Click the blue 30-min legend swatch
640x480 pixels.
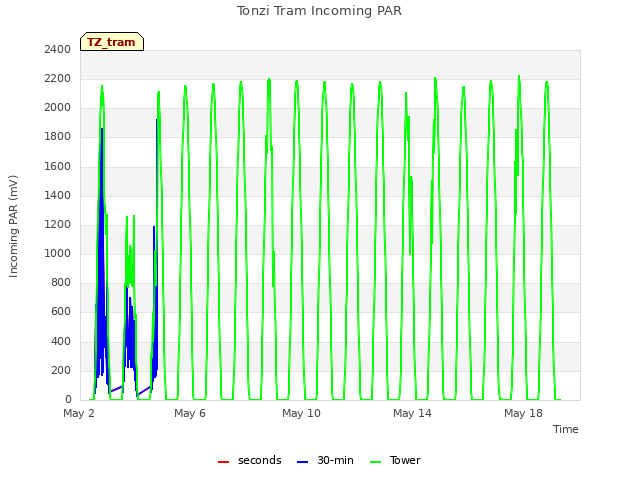click(302, 462)
